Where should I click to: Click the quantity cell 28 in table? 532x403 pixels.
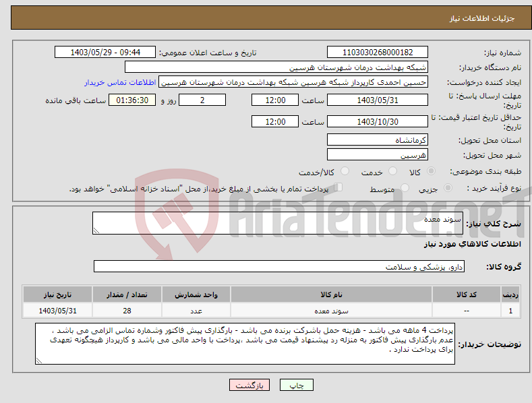(x=127, y=311)
